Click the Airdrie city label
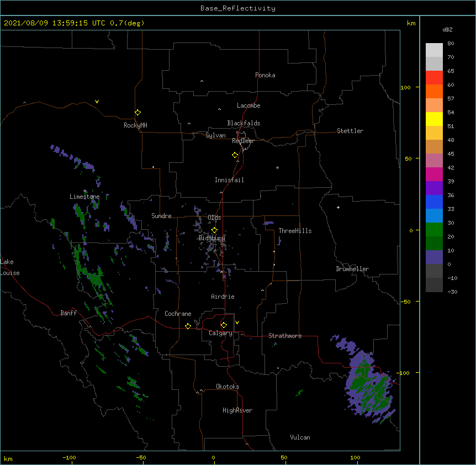 [x=223, y=297]
